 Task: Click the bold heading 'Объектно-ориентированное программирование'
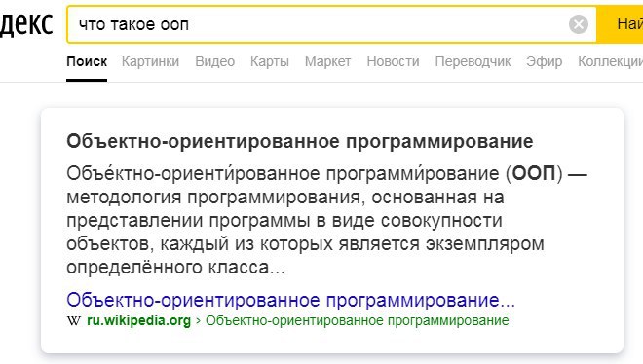pos(300,142)
